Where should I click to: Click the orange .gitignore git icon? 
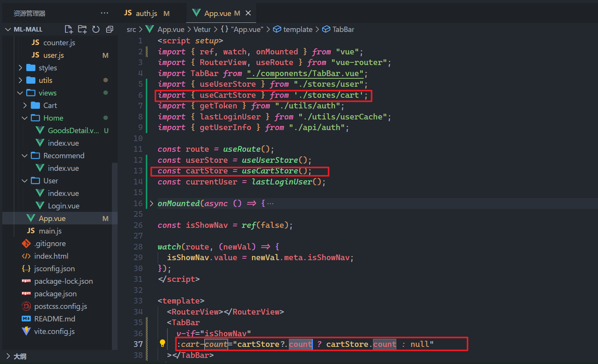coord(26,243)
